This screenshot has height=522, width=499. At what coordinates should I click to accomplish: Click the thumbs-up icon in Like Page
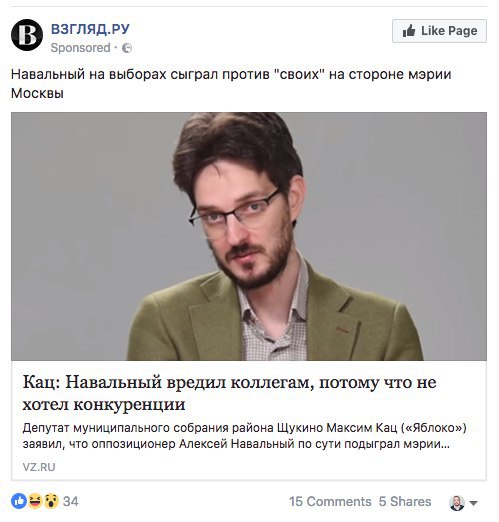(x=409, y=31)
